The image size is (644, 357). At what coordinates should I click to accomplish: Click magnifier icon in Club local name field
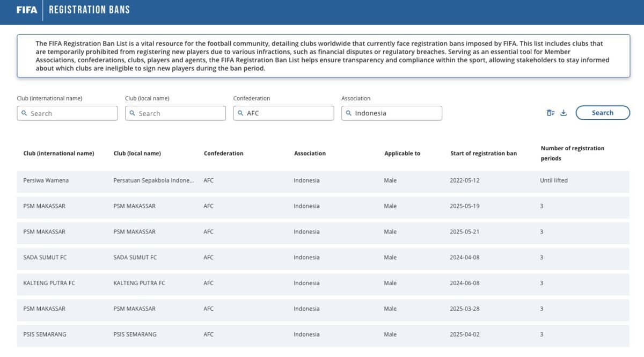point(132,113)
